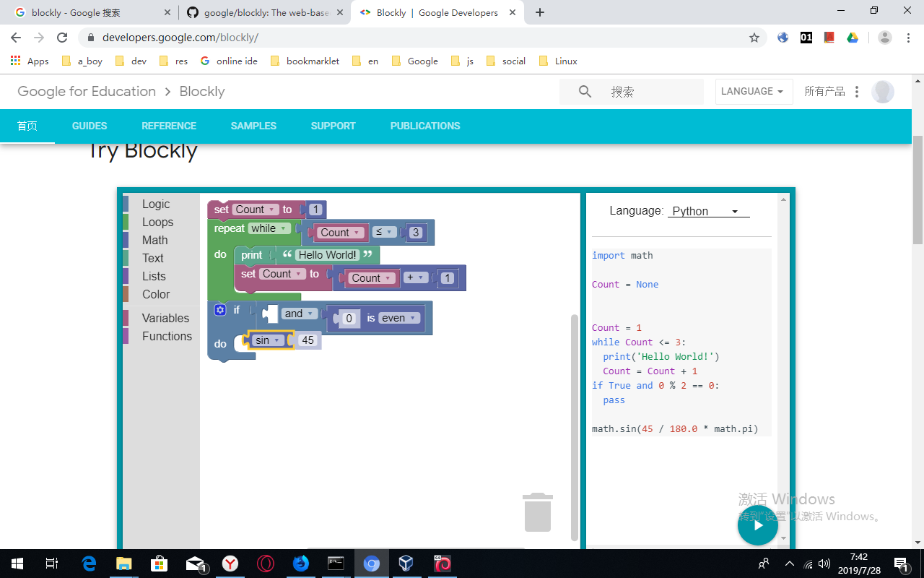
Task: Open the Logic toolbox category
Action: click(161, 204)
